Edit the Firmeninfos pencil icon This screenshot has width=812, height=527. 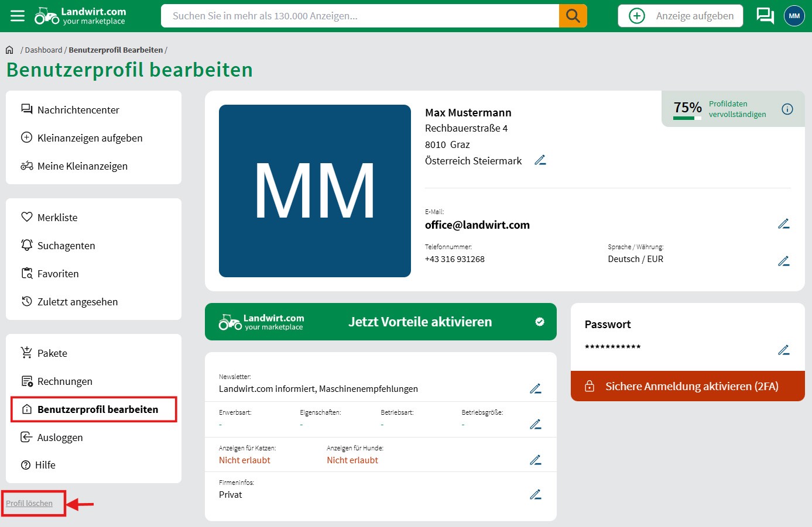point(535,495)
